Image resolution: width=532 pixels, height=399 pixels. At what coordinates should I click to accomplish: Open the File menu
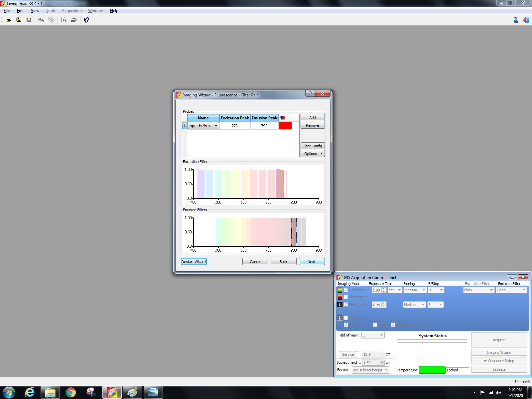7,11
